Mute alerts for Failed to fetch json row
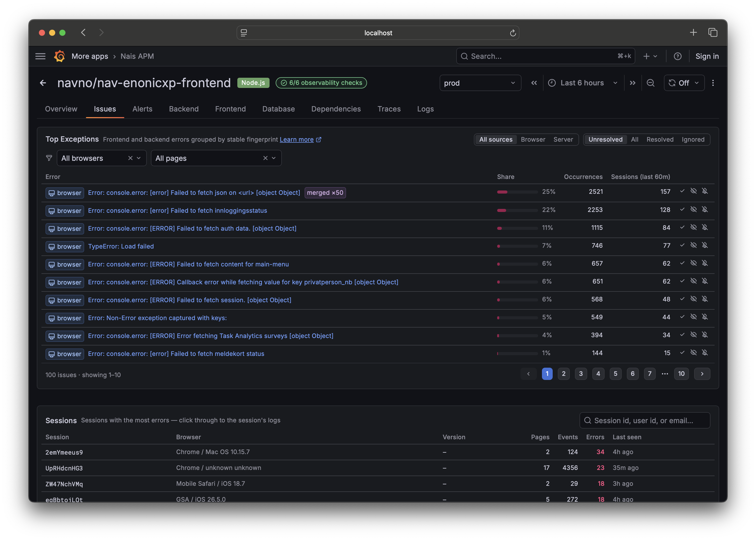756x540 pixels. pos(704,191)
